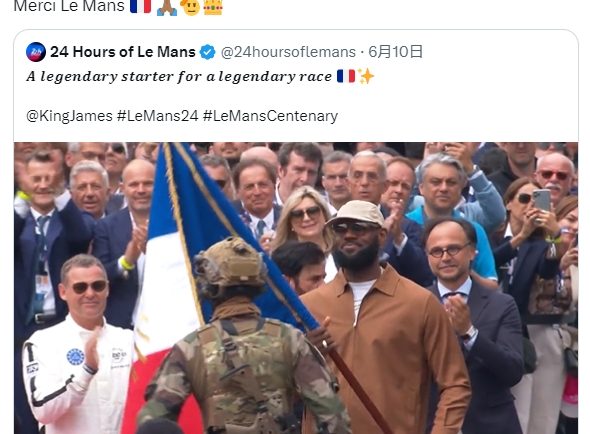Viewport: 590px width, 434px height.
Task: Click the crown emoji in top tweet
Action: 213,7
